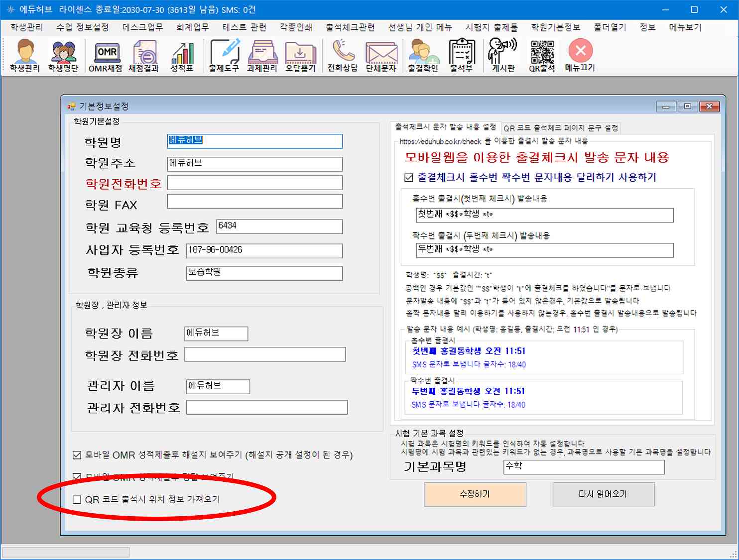Image resolution: width=739 pixels, height=560 pixels.
Task: Click the 학원 FAX input field
Action: click(255, 201)
